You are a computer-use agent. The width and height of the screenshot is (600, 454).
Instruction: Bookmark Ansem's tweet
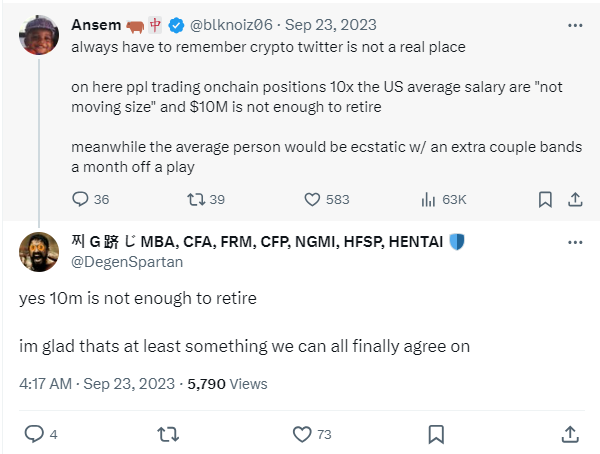(545, 199)
